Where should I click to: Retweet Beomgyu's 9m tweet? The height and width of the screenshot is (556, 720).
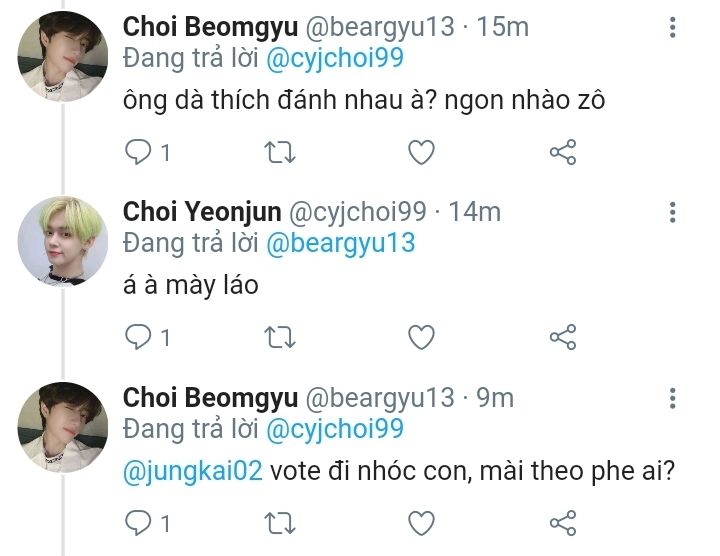tap(279, 522)
